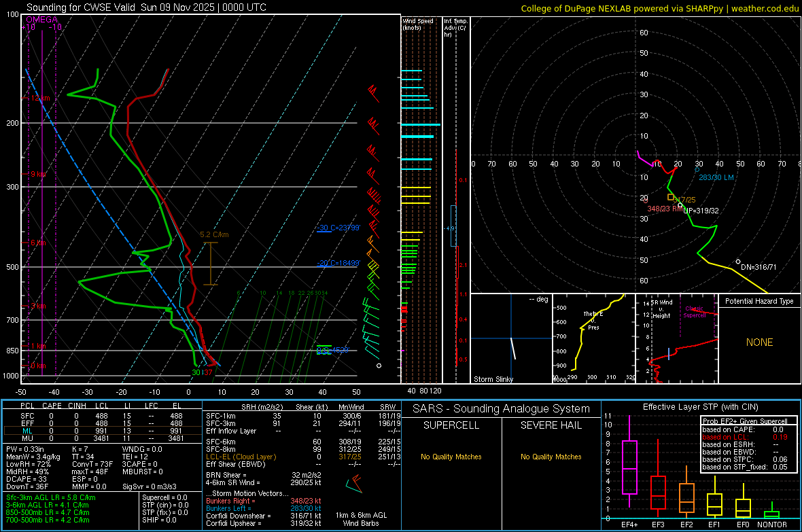
Task: Click the Potential Hazard Type header
Action: pos(759,301)
